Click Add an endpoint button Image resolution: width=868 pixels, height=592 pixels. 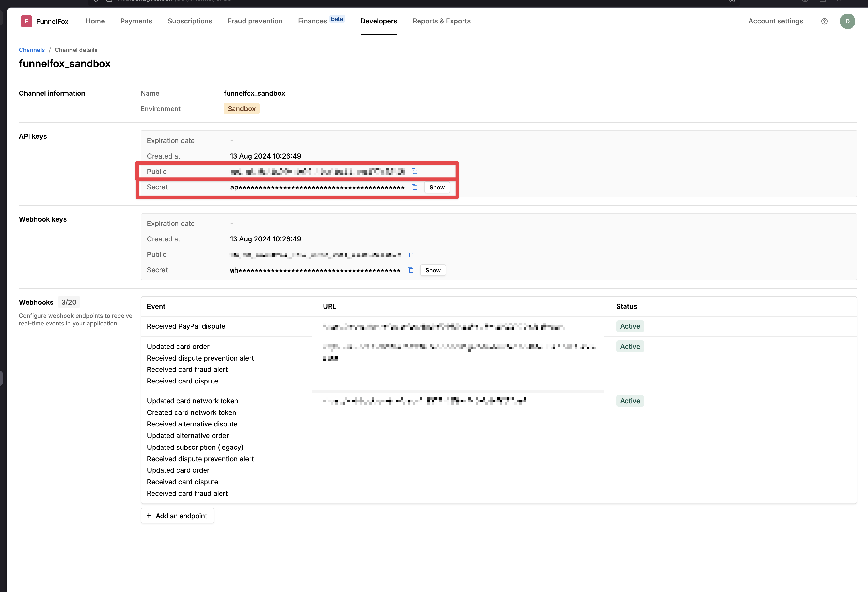177,515
